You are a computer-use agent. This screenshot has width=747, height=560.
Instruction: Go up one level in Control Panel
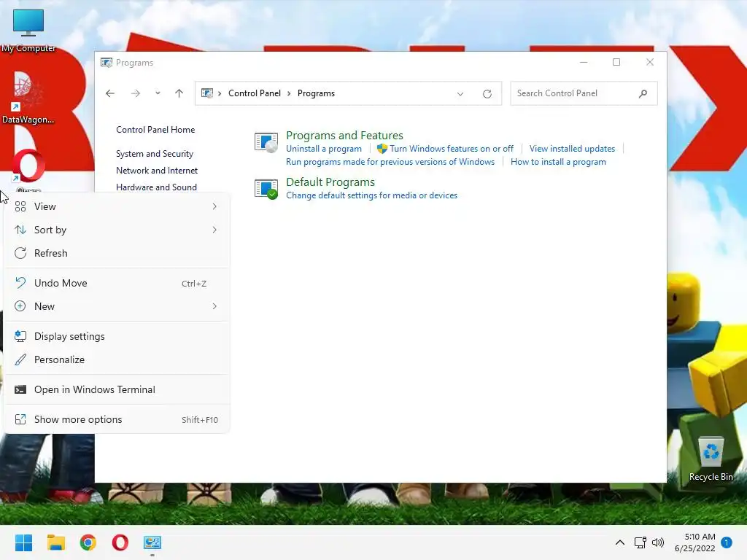click(x=179, y=93)
